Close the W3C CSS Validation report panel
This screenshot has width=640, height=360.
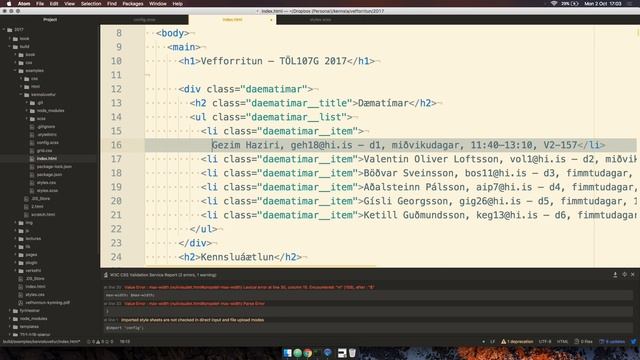633,275
